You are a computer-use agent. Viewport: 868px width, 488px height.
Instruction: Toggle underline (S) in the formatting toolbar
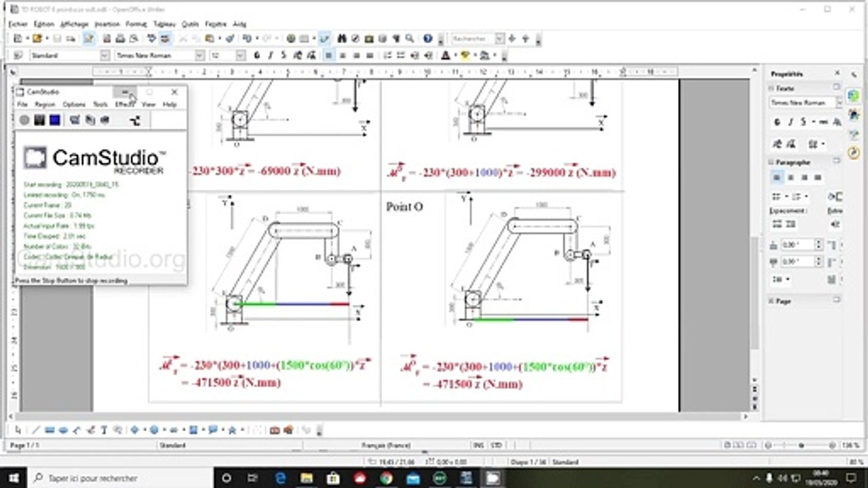[x=283, y=56]
